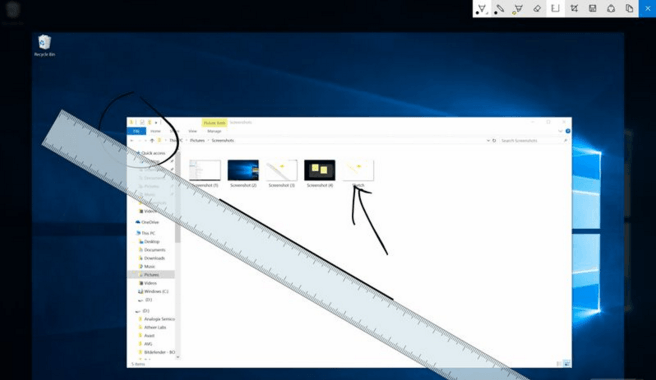Switch to Large icons view at bottom-right
This screenshot has height=380, width=656.
pyautogui.click(x=566, y=364)
